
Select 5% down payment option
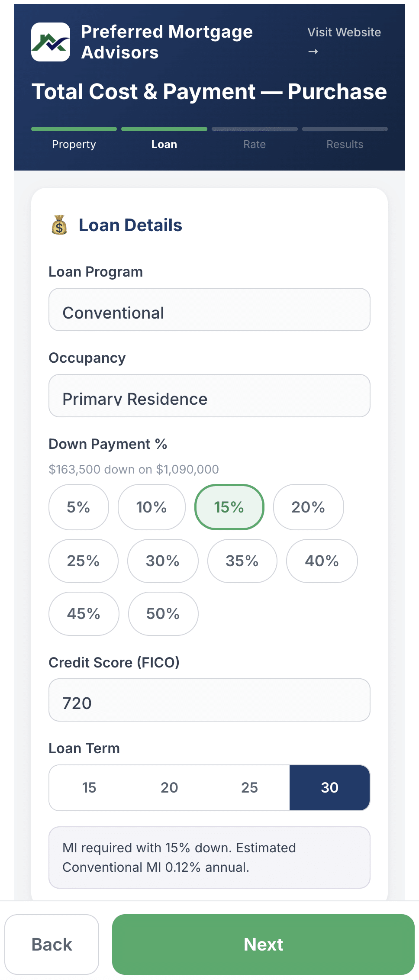tap(79, 507)
